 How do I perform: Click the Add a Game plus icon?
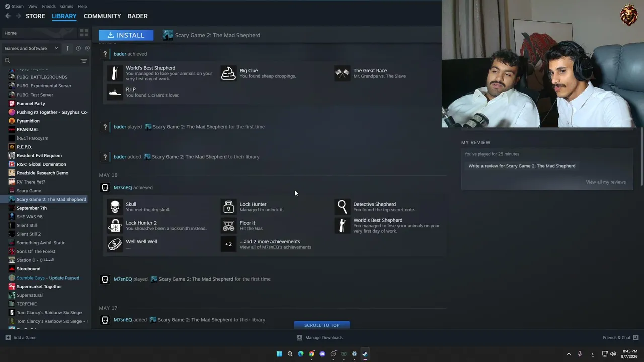(x=8, y=338)
